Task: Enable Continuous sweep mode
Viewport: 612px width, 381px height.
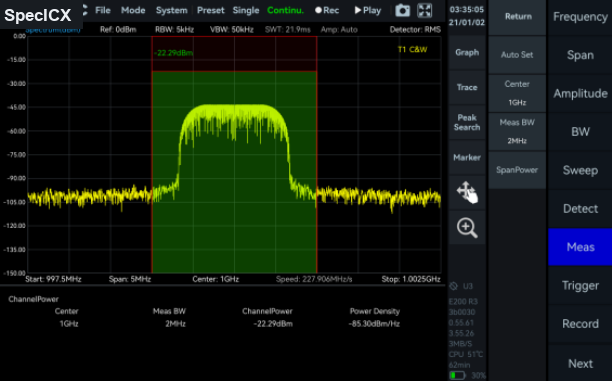Action: click(x=285, y=11)
